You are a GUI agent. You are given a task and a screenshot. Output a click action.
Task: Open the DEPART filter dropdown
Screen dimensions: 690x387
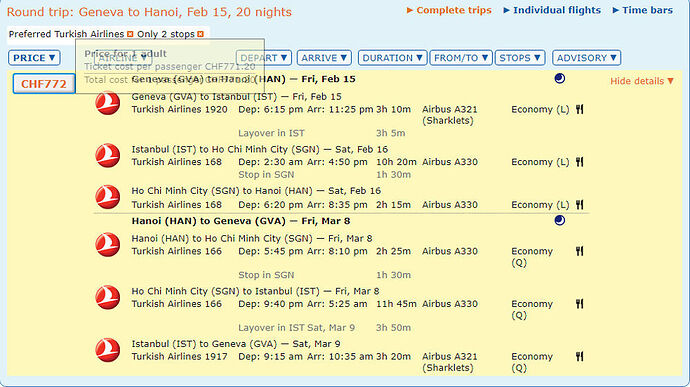coord(264,58)
